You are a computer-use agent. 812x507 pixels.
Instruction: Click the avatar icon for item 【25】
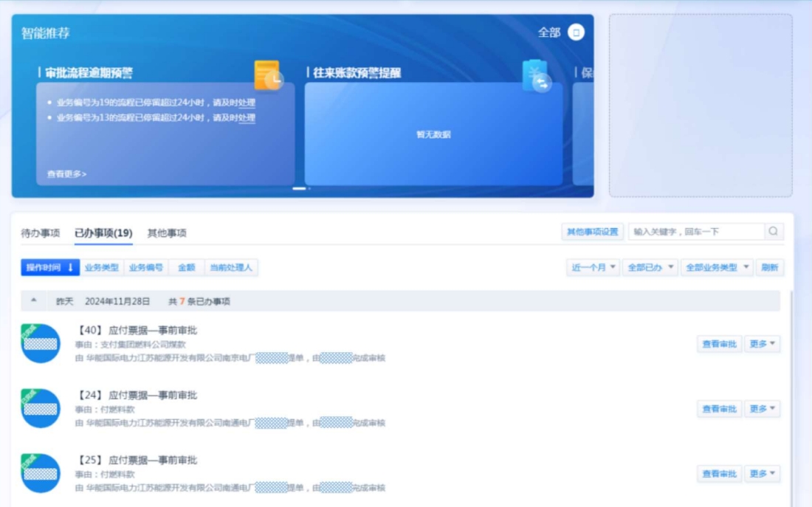click(x=41, y=473)
